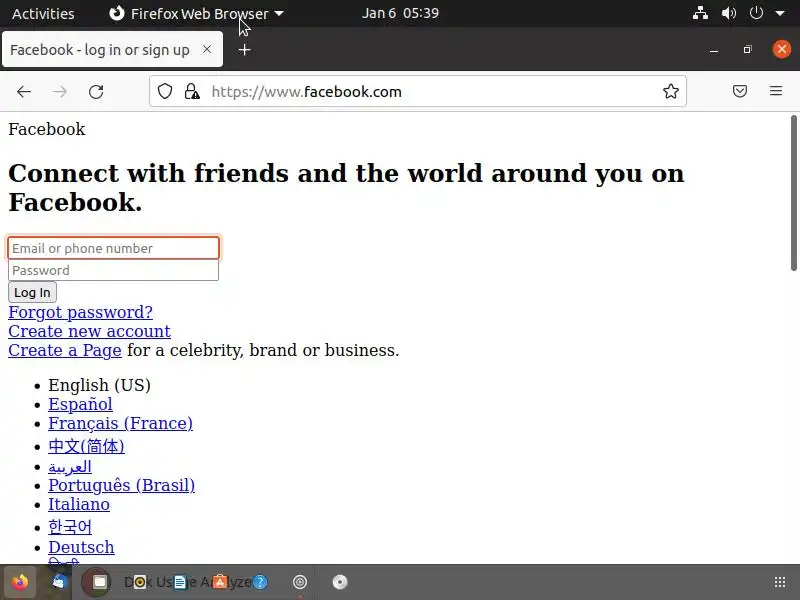Select the Facebook log in tab
This screenshot has width=800, height=600.
click(112, 49)
